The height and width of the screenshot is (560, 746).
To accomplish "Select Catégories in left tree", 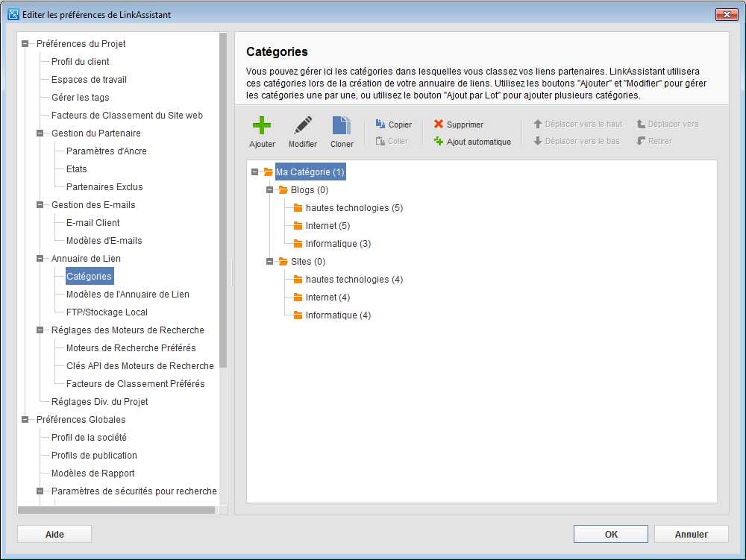I will click(89, 276).
